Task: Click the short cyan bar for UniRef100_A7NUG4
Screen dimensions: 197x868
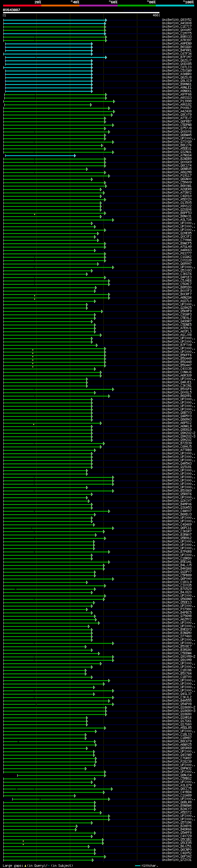Action: coord(40,156)
